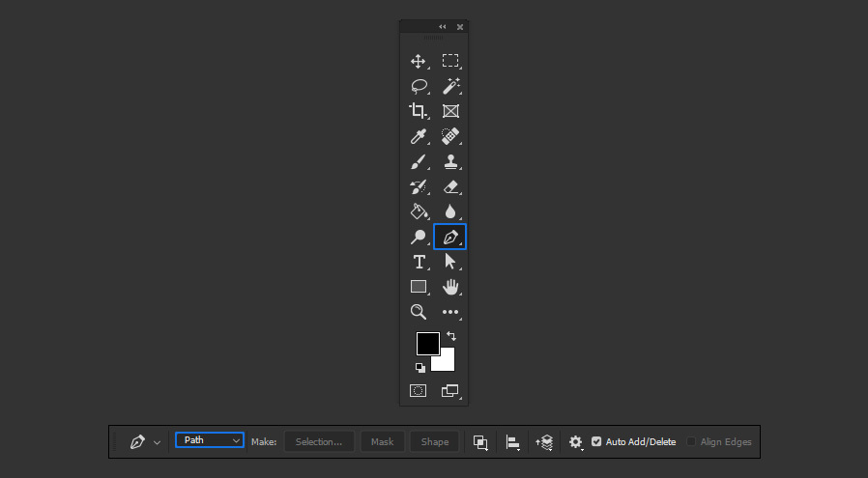Select the Move tool
The height and width of the screenshot is (478, 868).
tap(418, 61)
